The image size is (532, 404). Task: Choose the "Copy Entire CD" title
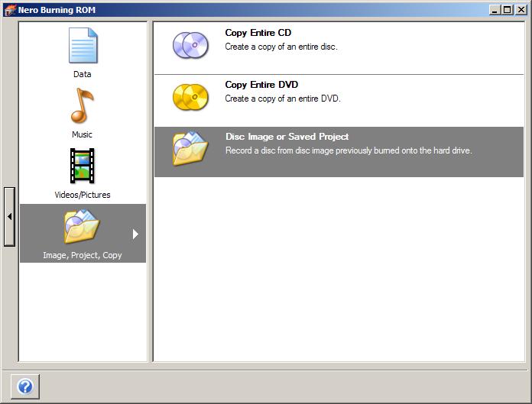point(258,33)
